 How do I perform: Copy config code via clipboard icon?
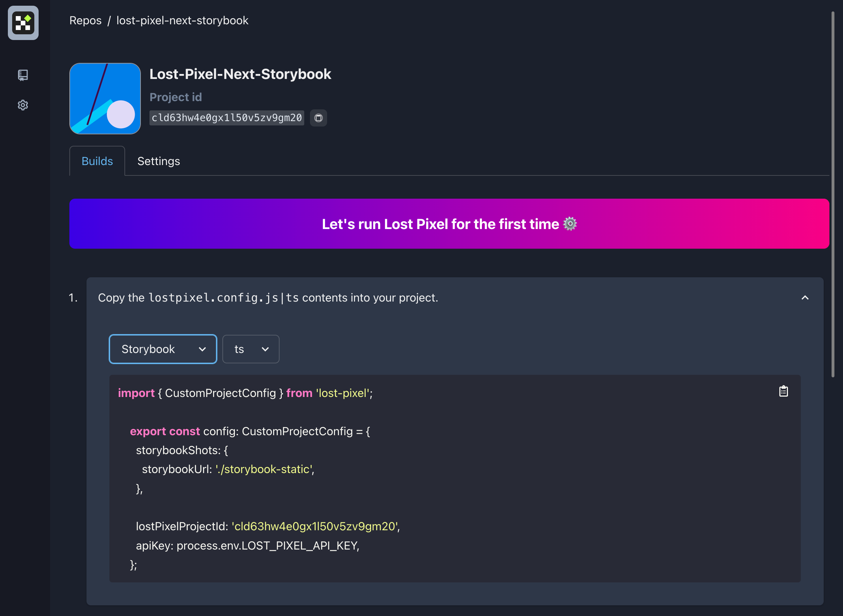coord(783,391)
